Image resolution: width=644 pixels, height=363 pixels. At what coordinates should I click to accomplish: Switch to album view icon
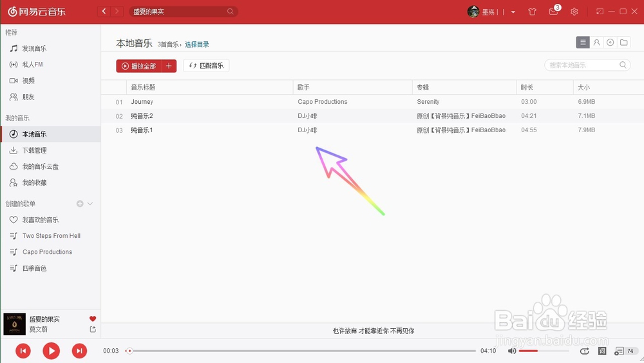(x=611, y=43)
